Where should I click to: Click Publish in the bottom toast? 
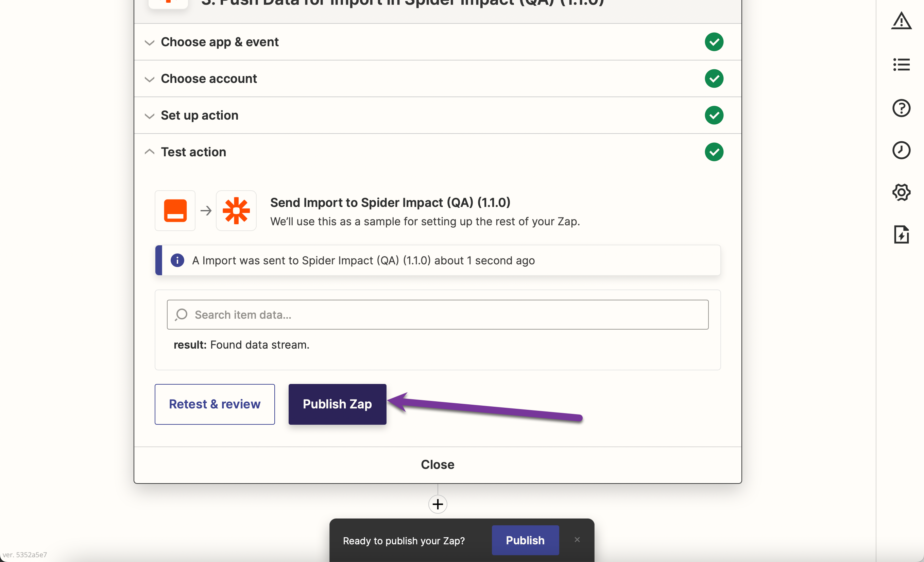[525, 540]
